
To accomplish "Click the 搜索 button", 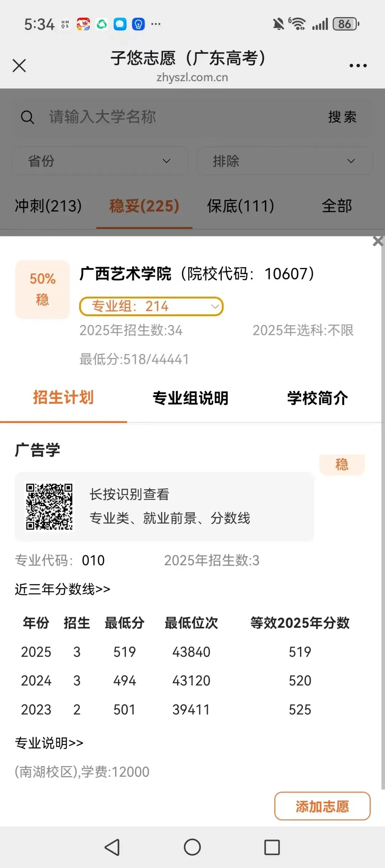I will 342,117.
